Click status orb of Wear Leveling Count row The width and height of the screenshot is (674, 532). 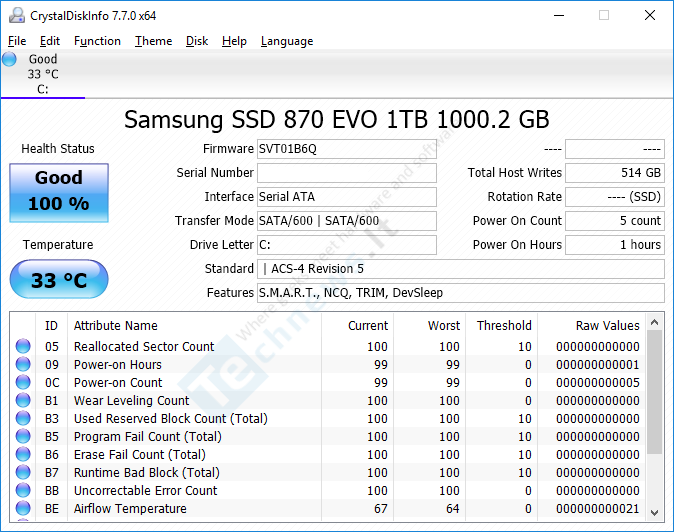[x=23, y=400]
